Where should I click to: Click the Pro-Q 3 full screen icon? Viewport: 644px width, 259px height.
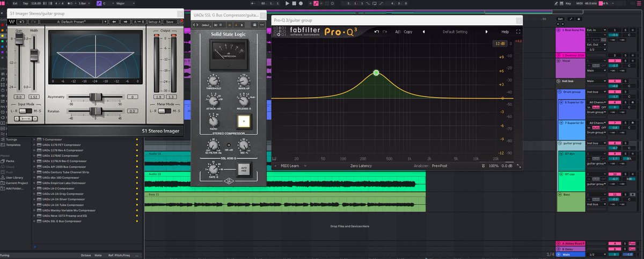click(x=518, y=32)
